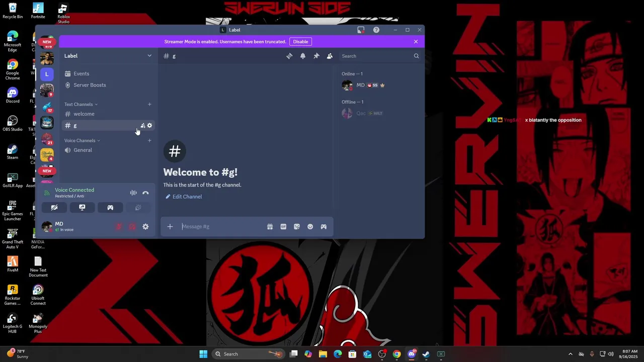Click the taskbar Search box
Screen dimensions: 644x362
point(248,354)
